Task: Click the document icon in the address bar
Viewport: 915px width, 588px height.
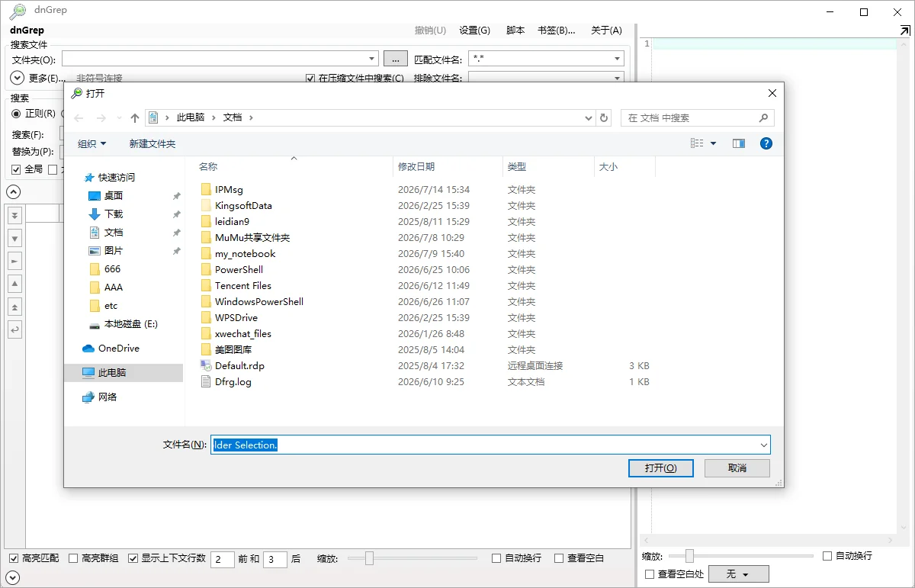Action: pos(153,117)
